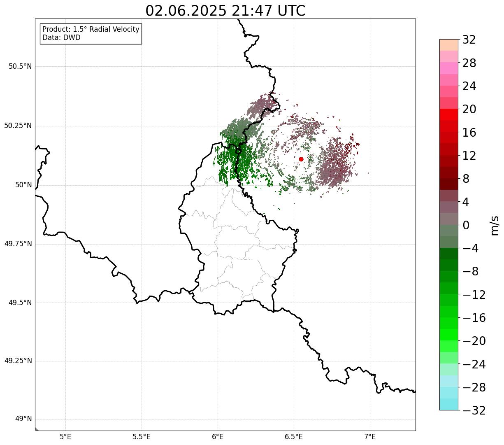The height and width of the screenshot is (445, 504).
Task: Click the 5.5°E longitude label
Action: click(142, 437)
